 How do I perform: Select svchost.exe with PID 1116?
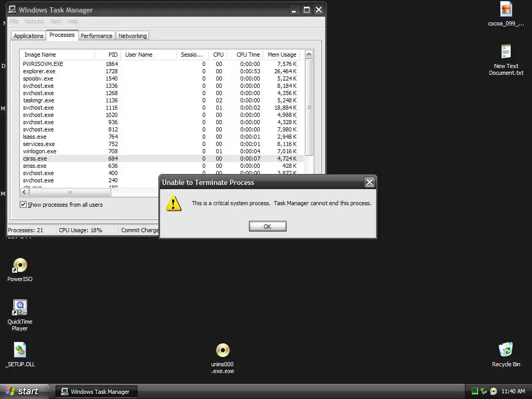pos(162,108)
